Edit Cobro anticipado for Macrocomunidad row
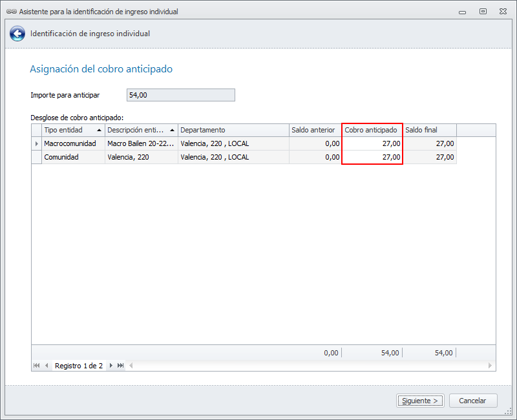This screenshot has height=420, width=517. tap(372, 143)
